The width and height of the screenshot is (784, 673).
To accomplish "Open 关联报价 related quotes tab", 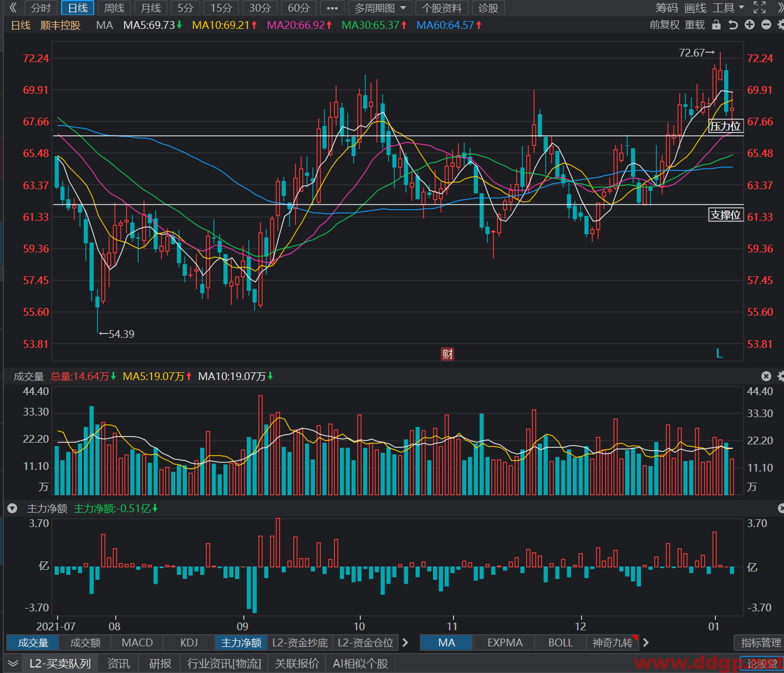I will click(297, 664).
